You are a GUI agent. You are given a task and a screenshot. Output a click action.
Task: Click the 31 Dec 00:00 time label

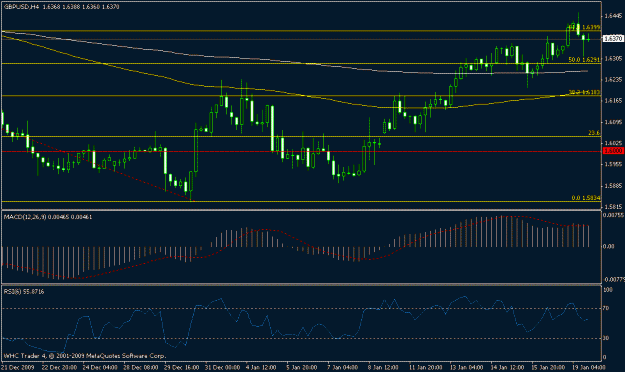pyautogui.click(x=222, y=367)
